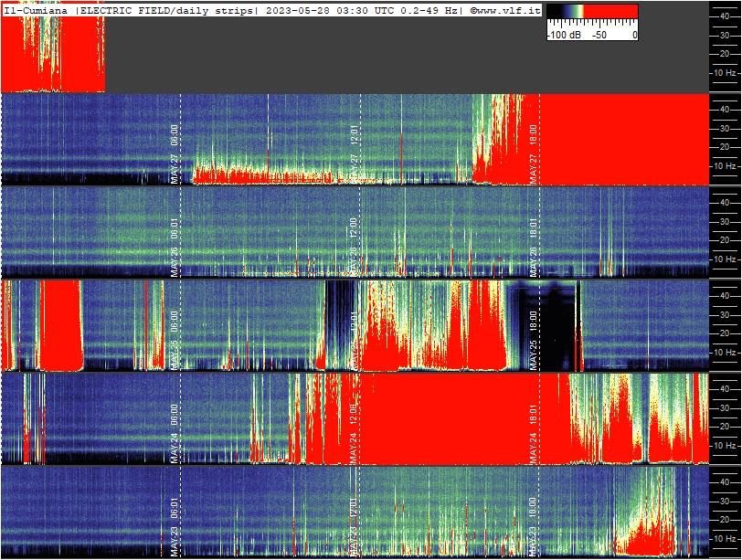The width and height of the screenshot is (742, 560).
Task: Click the -100 dB legend label
Action: coord(564,35)
